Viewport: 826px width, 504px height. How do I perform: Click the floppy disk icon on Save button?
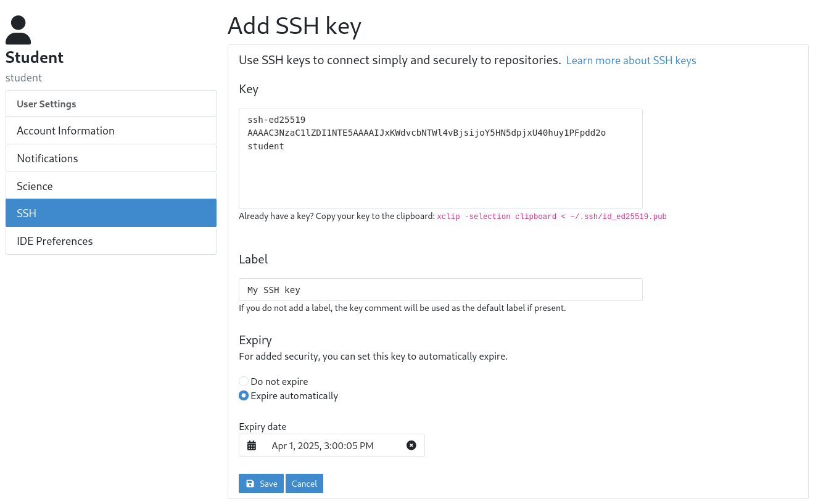[x=249, y=483]
